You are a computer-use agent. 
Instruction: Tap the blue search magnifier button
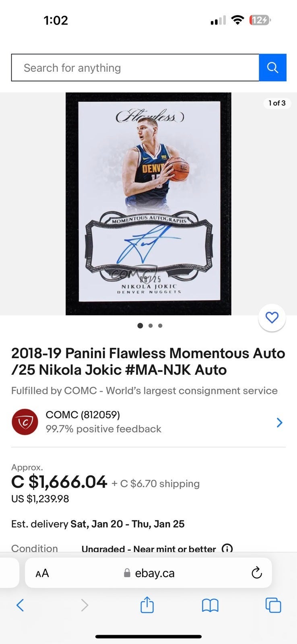(x=272, y=68)
